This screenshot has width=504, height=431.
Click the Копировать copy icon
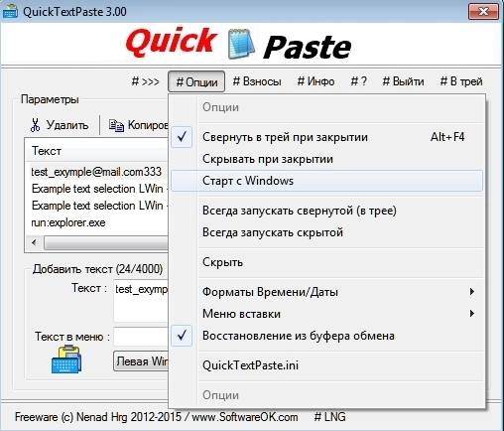click(x=116, y=125)
